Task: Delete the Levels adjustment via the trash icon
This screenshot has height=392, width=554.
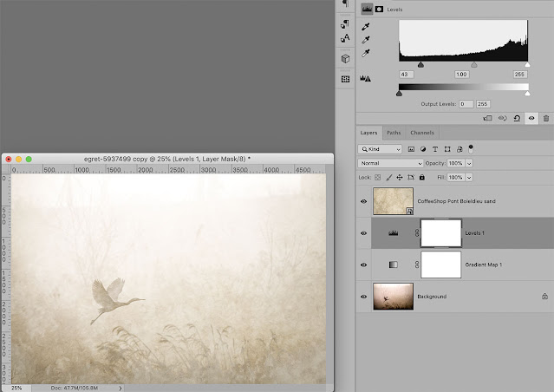Action: click(x=546, y=118)
